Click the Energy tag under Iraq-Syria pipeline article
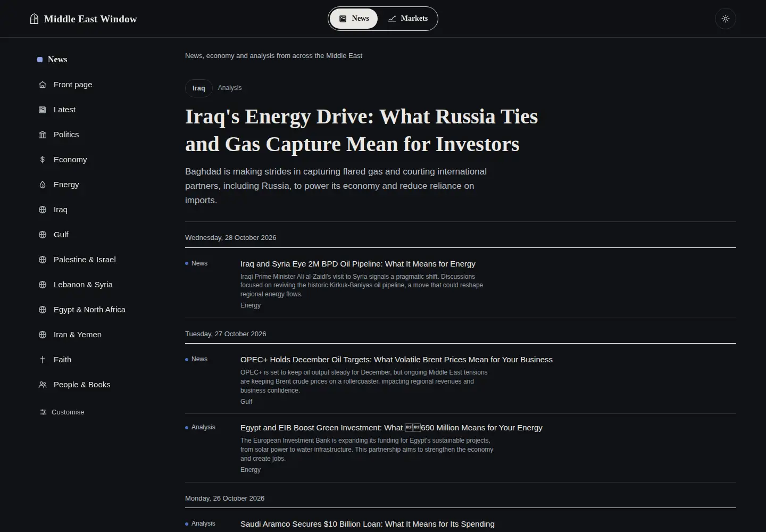 tap(251, 305)
